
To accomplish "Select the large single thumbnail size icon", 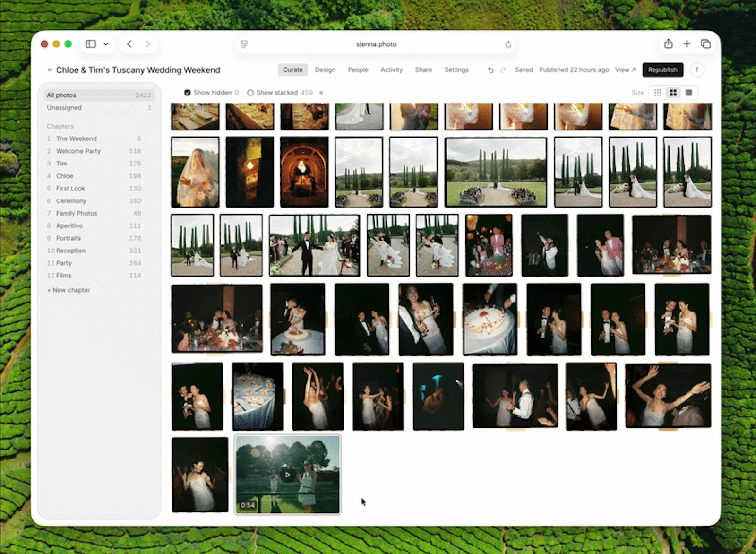I will pos(689,93).
